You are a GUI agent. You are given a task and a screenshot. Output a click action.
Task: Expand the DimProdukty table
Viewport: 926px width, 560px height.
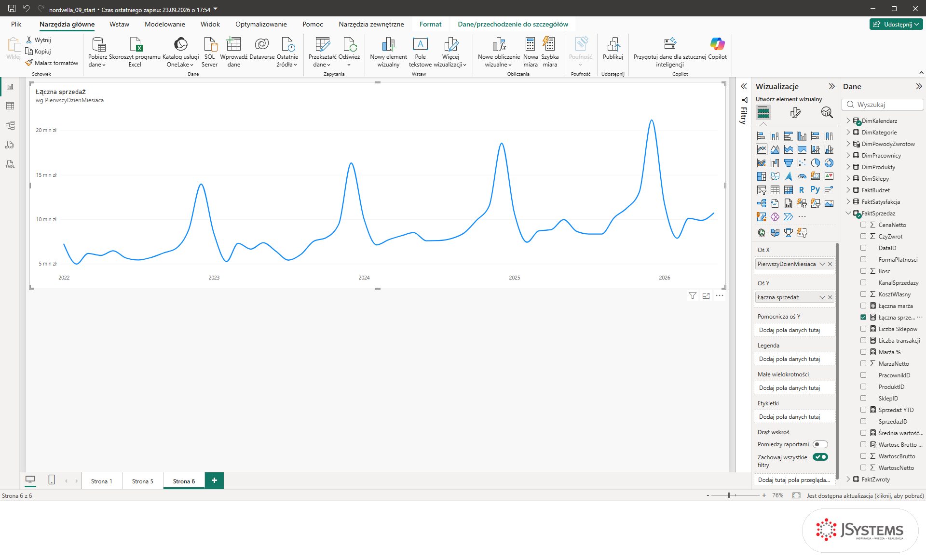(848, 167)
